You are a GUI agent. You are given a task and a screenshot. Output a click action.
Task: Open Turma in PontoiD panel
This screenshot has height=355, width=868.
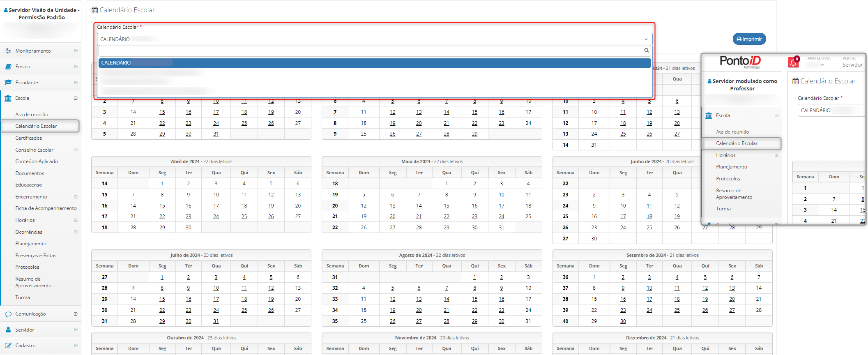tap(723, 209)
